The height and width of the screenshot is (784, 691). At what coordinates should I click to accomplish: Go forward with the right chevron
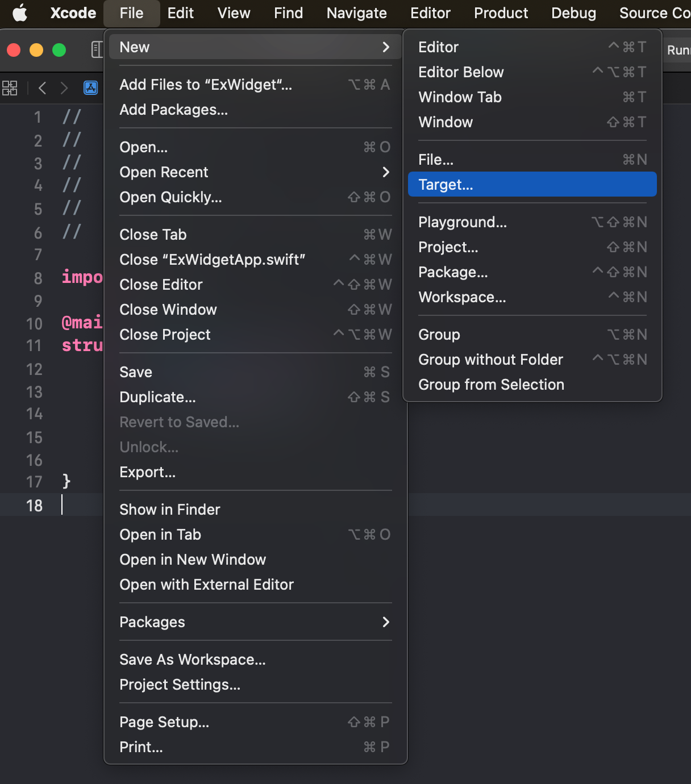[64, 87]
